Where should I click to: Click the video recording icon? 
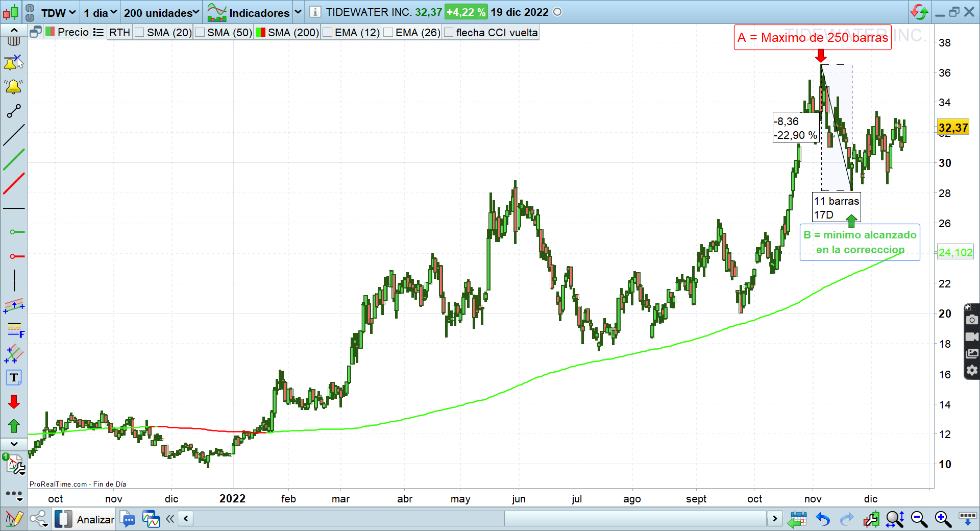click(972, 337)
